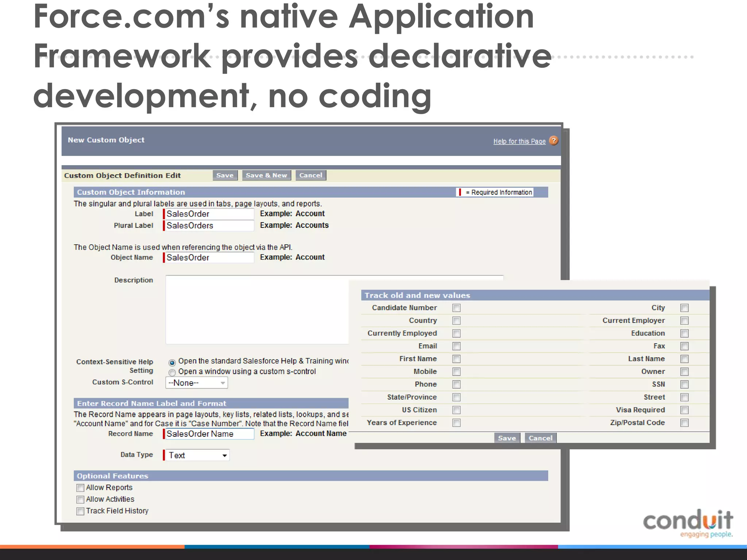747x560 pixels.
Task: Check the City tracking checkbox
Action: 684,308
